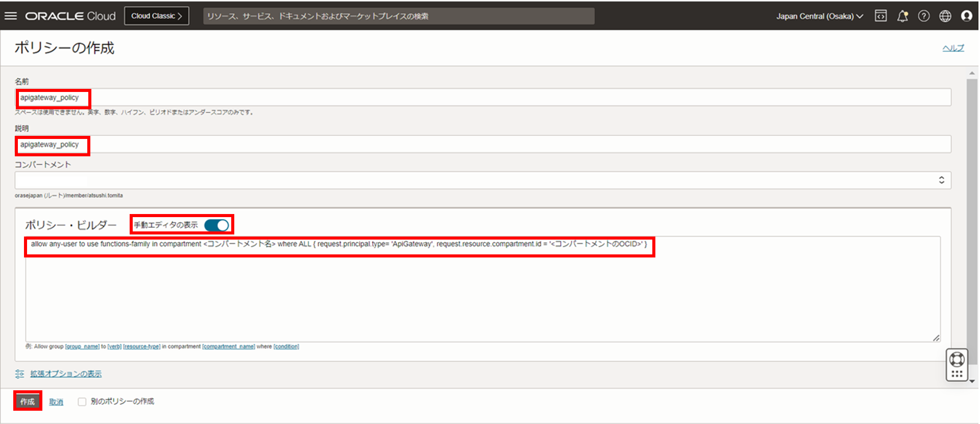This screenshot has width=980, height=424.
Task: Click the [verb] example link
Action: (x=114, y=346)
